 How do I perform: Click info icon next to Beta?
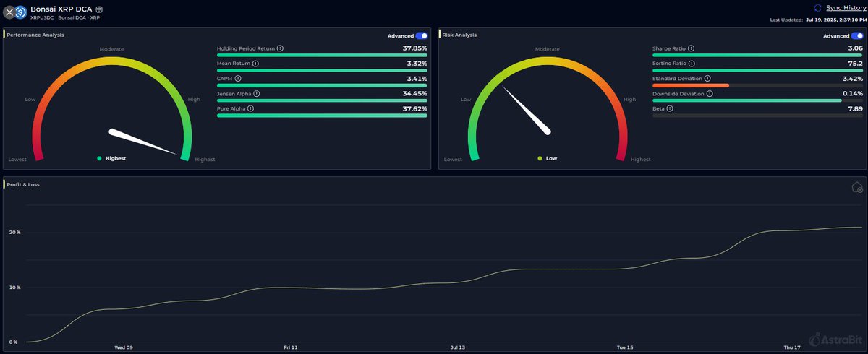pyautogui.click(x=670, y=108)
